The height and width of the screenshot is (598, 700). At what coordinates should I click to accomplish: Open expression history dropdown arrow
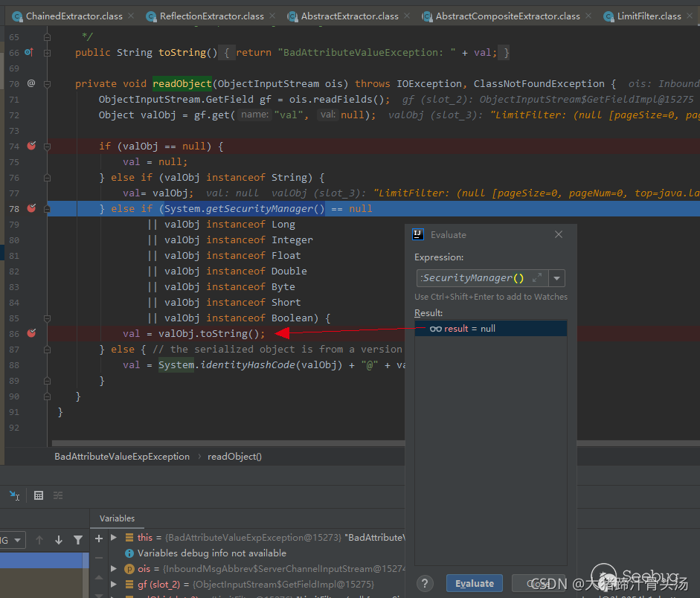click(x=557, y=278)
